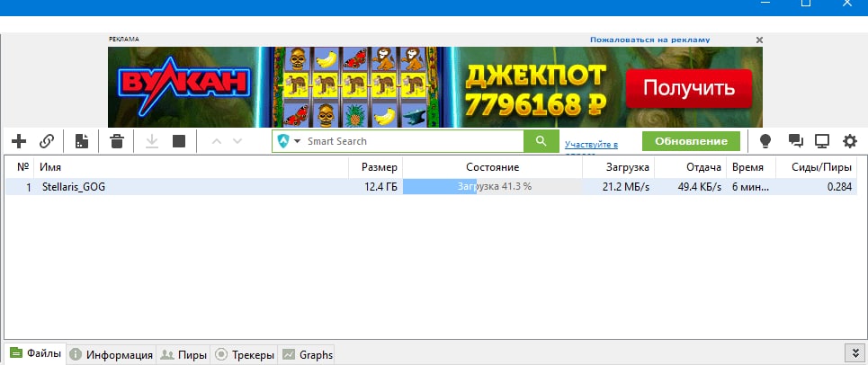
Task: Add torrent from URL link icon
Action: click(47, 141)
